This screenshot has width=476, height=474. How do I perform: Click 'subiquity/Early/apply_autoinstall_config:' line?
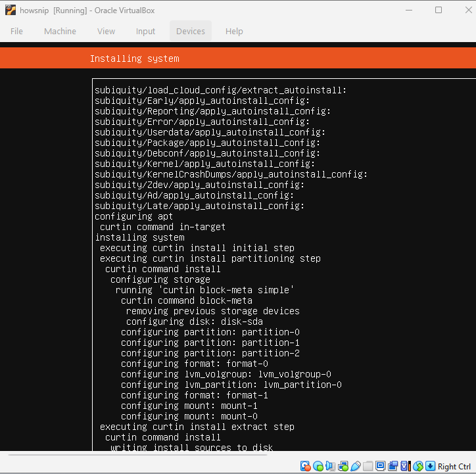click(x=202, y=101)
